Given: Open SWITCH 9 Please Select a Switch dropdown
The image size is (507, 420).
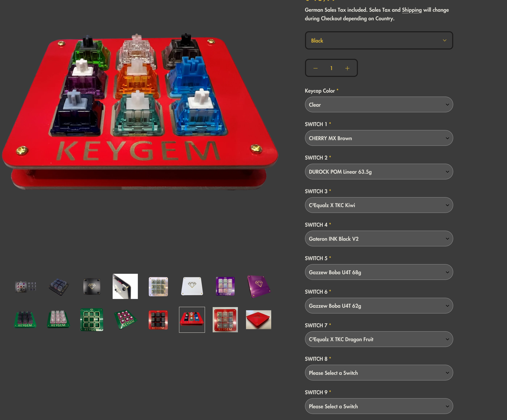Looking at the screenshot, I should pyautogui.click(x=379, y=406).
